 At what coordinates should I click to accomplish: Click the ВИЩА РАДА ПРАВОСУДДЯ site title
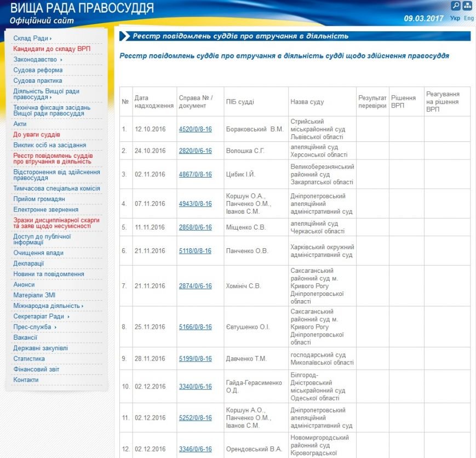82,8
